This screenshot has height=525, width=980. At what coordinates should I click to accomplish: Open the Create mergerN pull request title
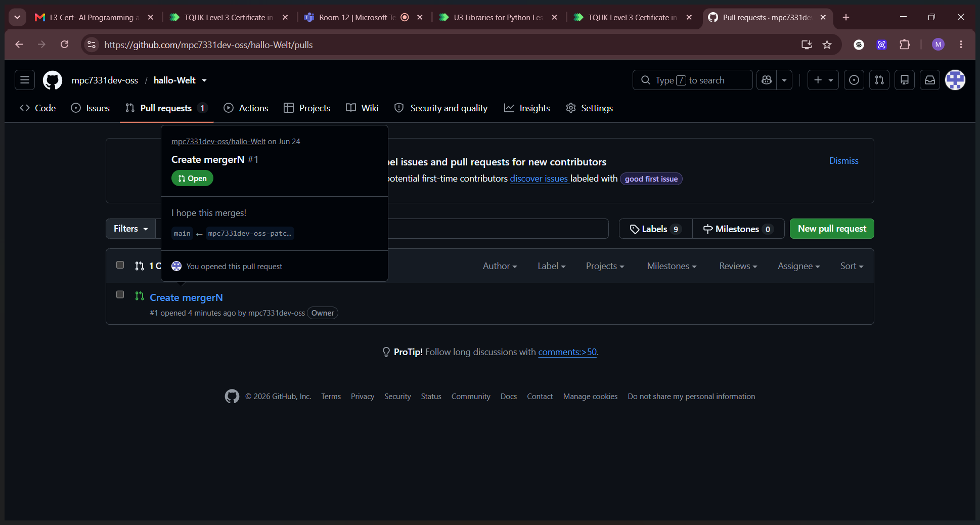186,297
